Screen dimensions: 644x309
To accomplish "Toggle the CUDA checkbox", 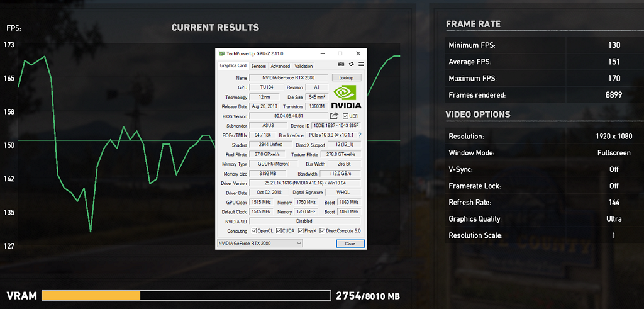I will 279,231.
